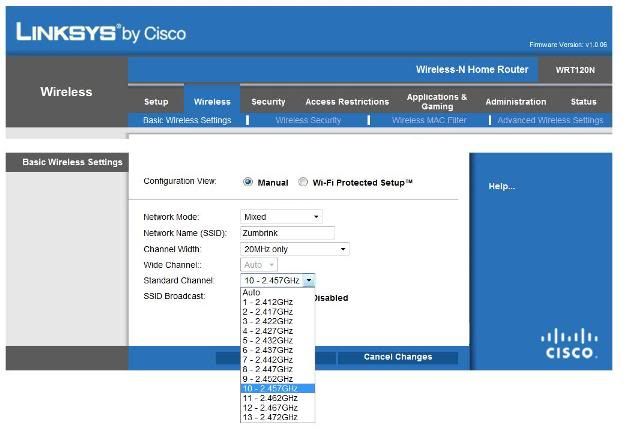This screenshot has width=638, height=441.
Task: Click the Standard Channel dropdown arrow
Action: [x=309, y=281]
